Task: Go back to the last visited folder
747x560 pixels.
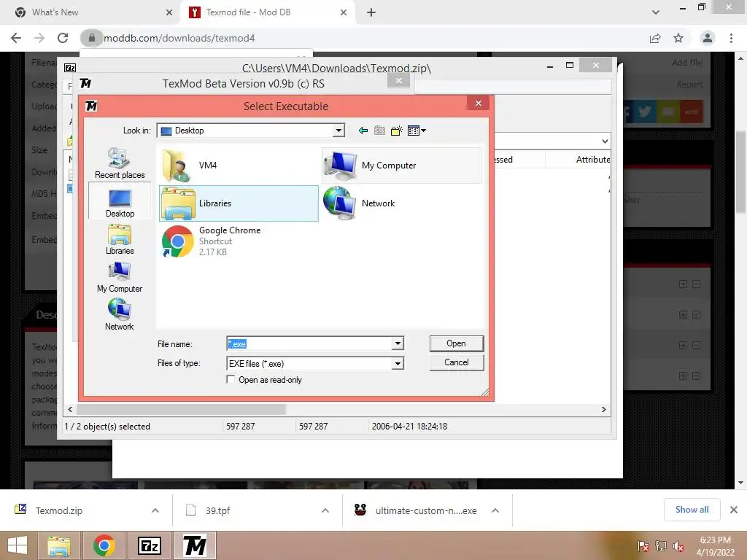Action: pos(363,131)
